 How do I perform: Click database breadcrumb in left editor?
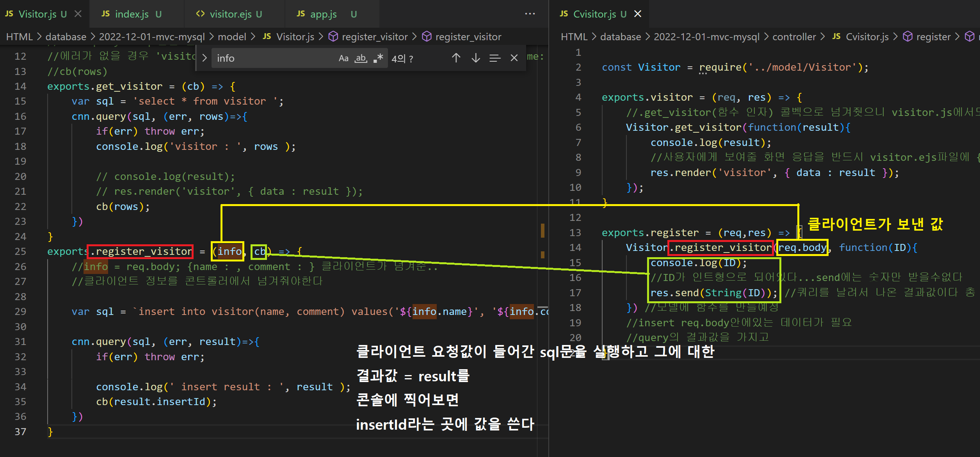pos(66,37)
